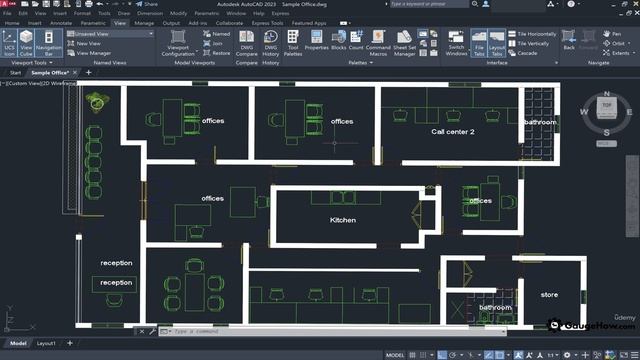The width and height of the screenshot is (640, 360).
Task: Open the Orbit dropdown arrow
Action: click(x=629, y=43)
